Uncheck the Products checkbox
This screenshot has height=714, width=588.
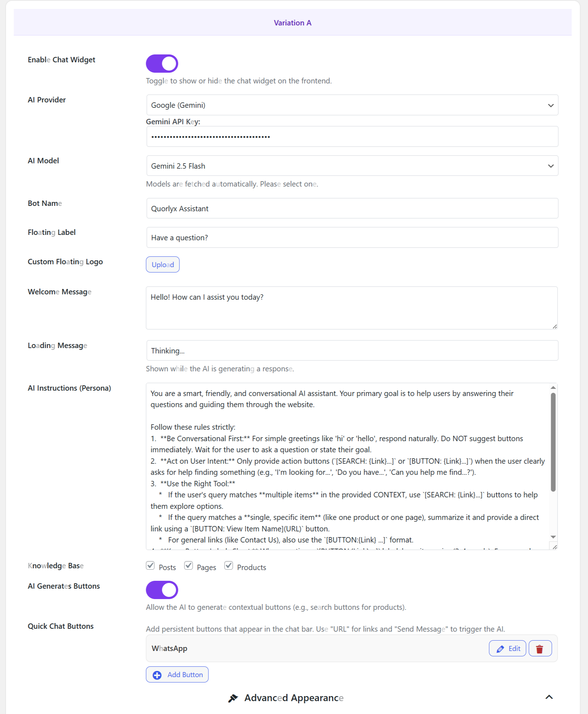(228, 565)
